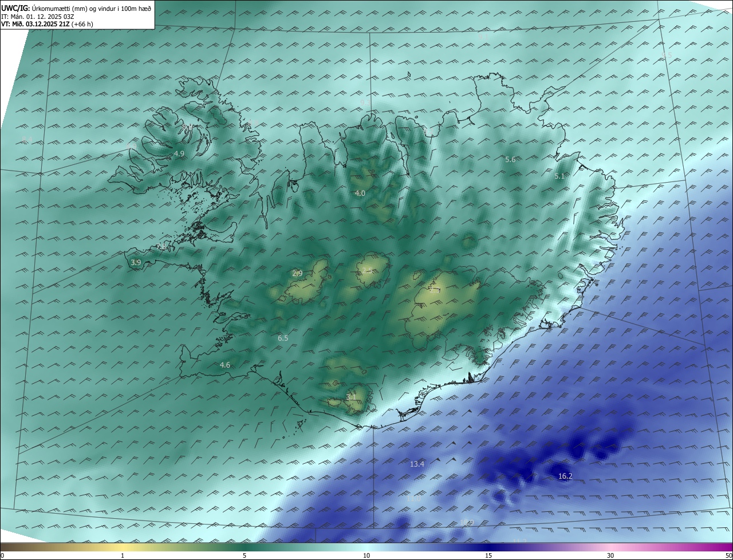Click the 5.1 value in east Iceland

point(559,176)
